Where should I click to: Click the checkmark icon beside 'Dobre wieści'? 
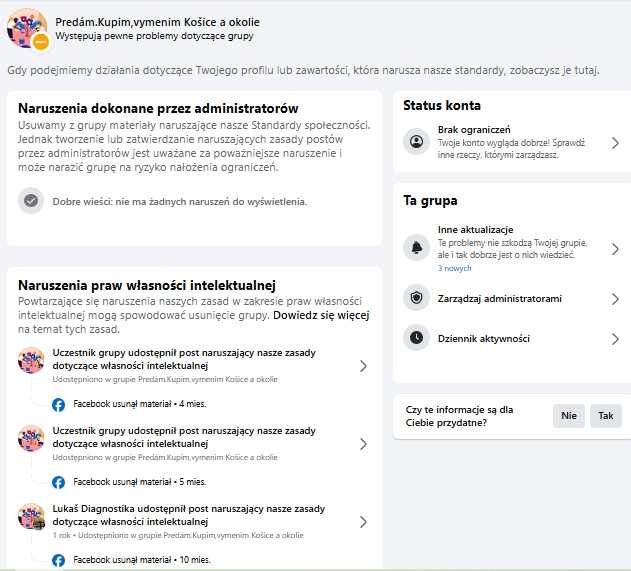(31, 201)
